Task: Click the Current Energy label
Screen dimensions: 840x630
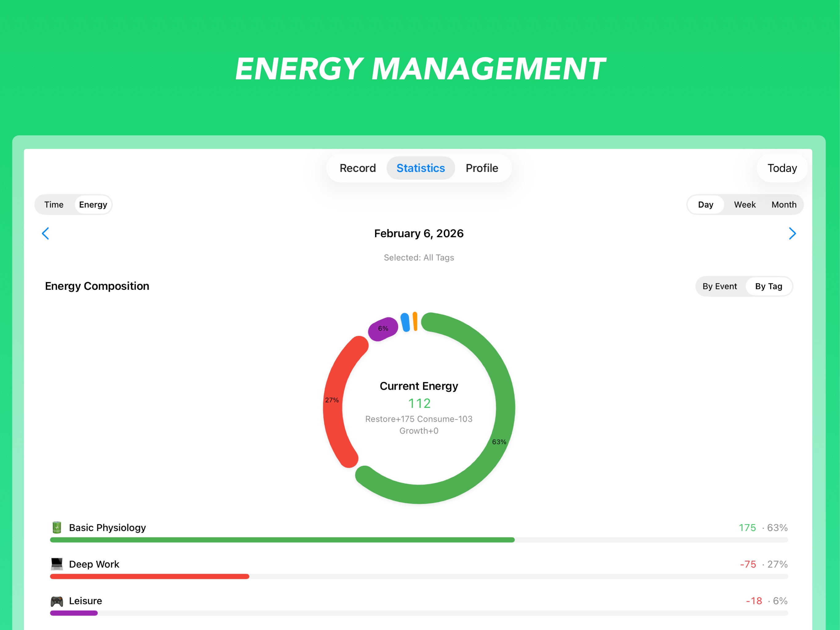Action: pyautogui.click(x=419, y=386)
